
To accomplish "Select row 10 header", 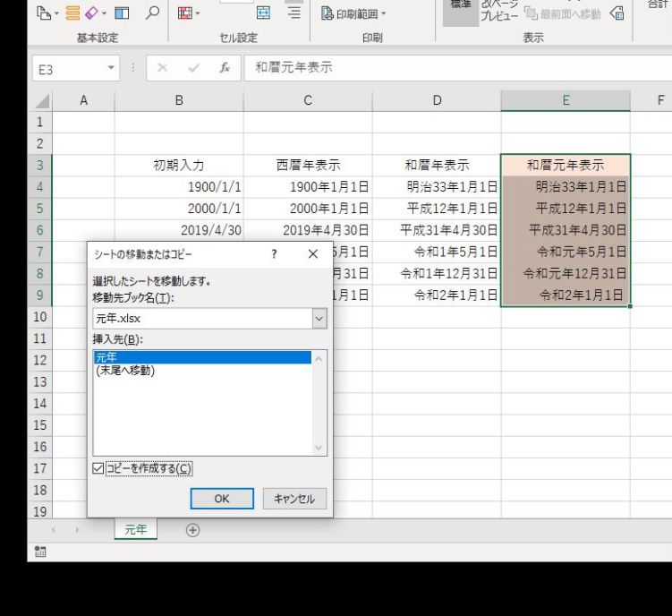I will pyautogui.click(x=40, y=317).
